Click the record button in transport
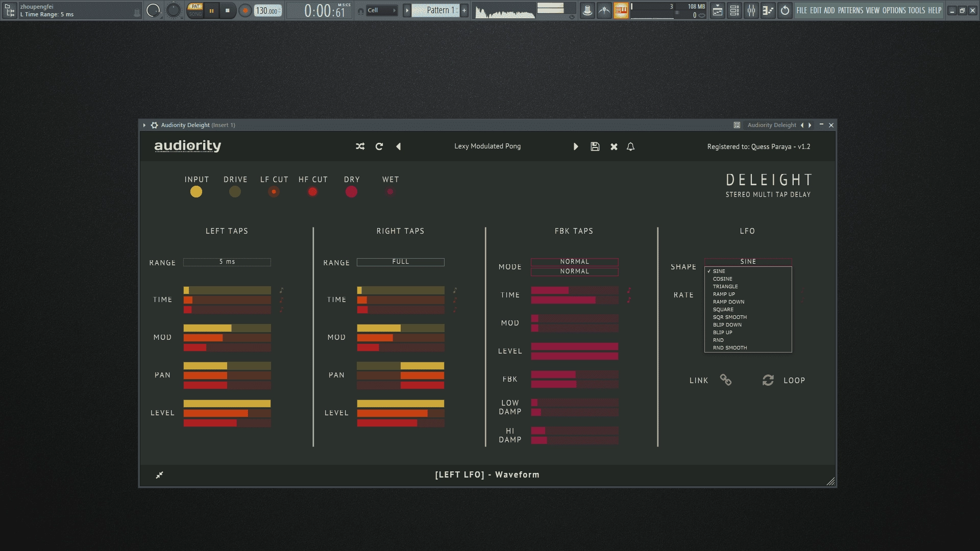This screenshot has height=551, width=980. tap(246, 10)
